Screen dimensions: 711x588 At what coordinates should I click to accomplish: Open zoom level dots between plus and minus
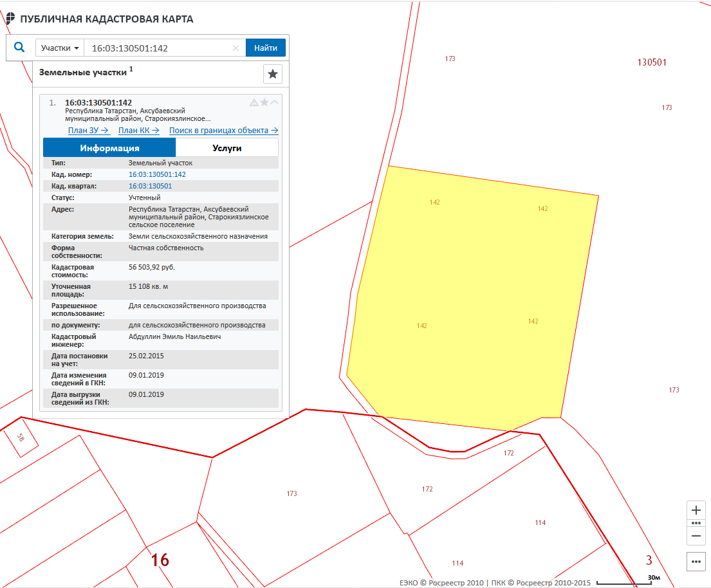click(696, 523)
